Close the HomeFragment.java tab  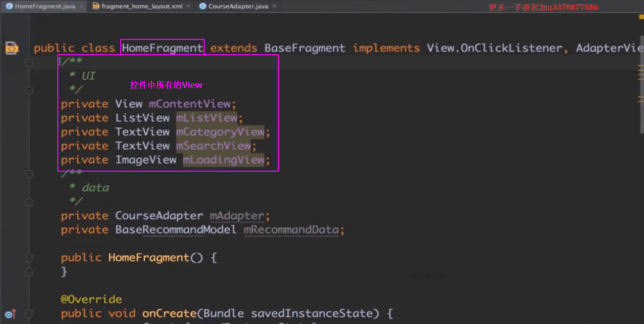(x=81, y=7)
